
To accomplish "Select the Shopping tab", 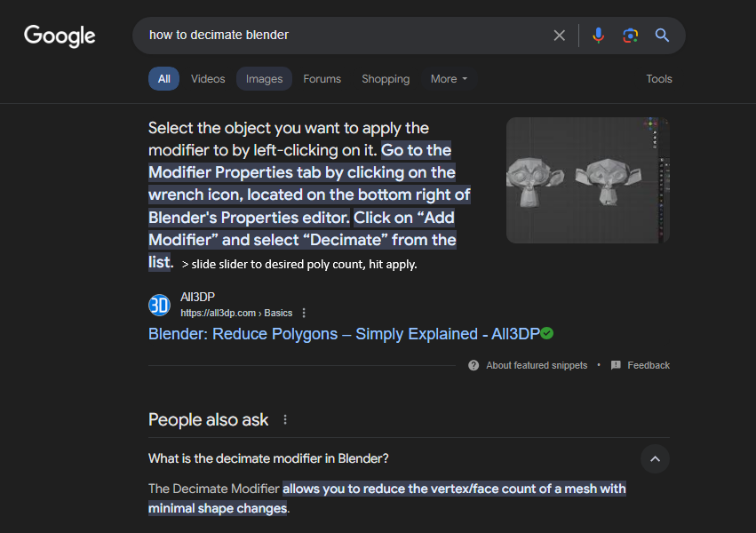I will [386, 79].
